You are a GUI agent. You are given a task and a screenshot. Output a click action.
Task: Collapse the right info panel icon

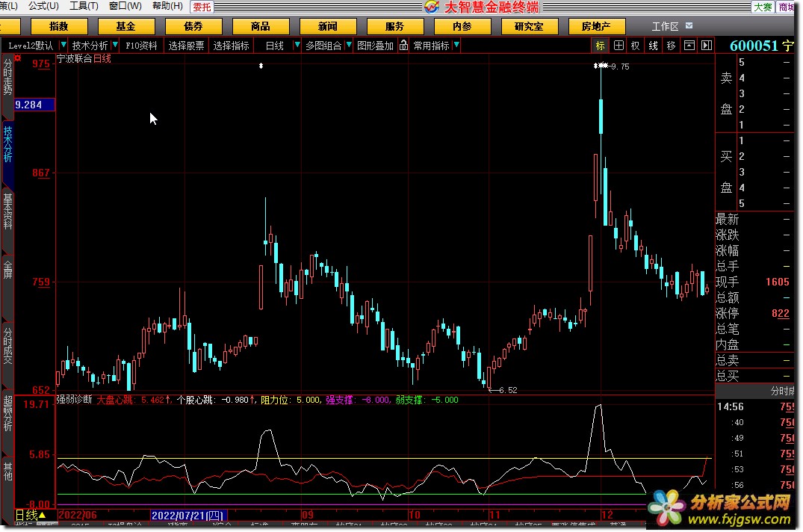707,46
